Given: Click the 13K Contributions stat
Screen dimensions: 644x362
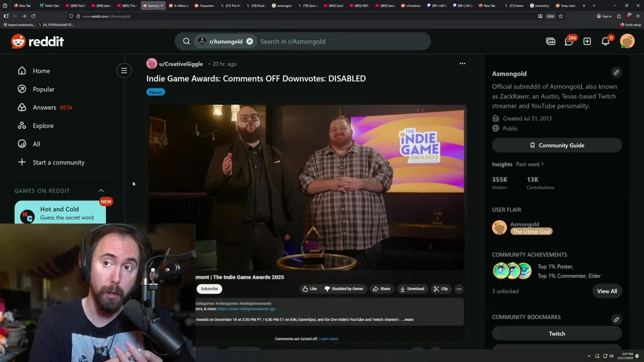Looking at the screenshot, I should coord(540,183).
